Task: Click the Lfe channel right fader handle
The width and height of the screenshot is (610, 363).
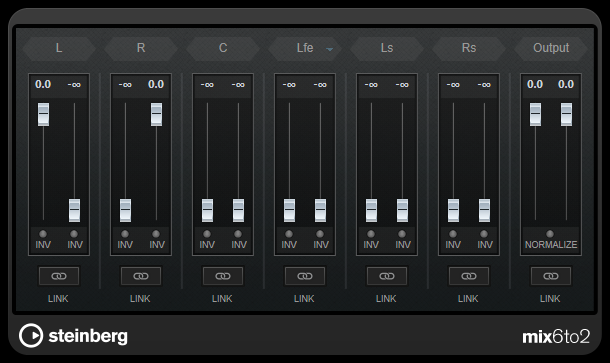Action: [321, 210]
